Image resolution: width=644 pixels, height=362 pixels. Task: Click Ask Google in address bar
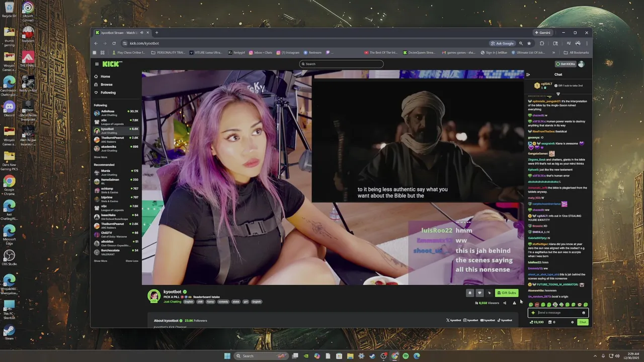click(503, 43)
